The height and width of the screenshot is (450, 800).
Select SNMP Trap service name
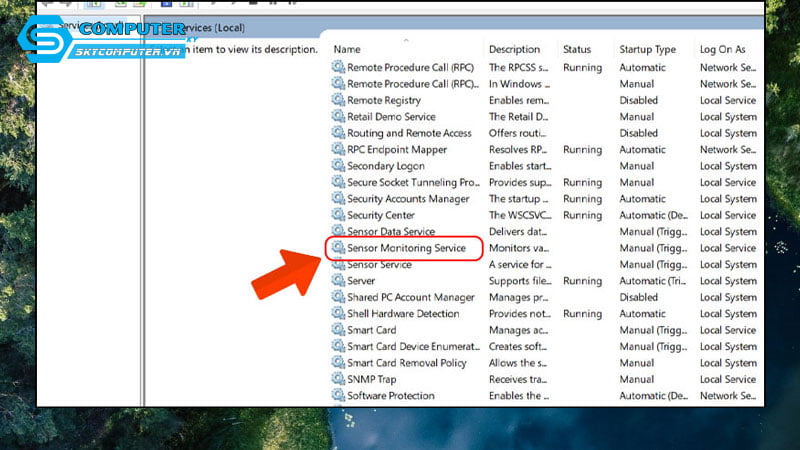click(371, 379)
